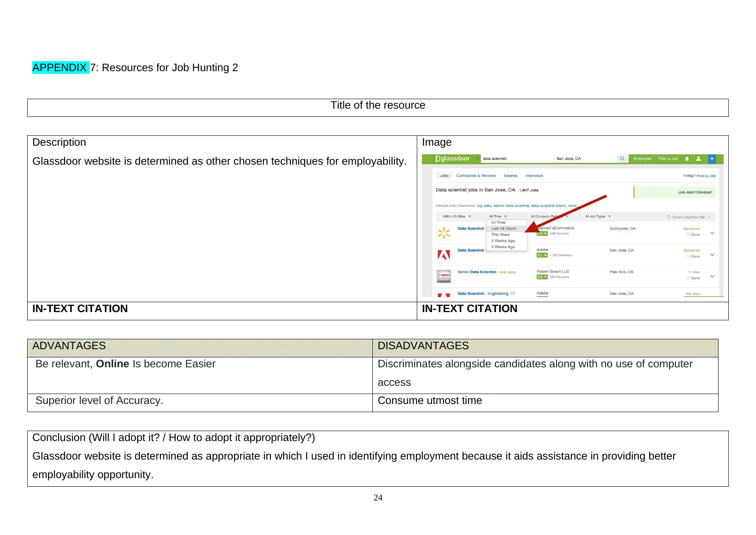Image resolution: width=756 pixels, height=535 pixels.
Task: Clear the data scientist keyword field
Action: pos(478,159)
